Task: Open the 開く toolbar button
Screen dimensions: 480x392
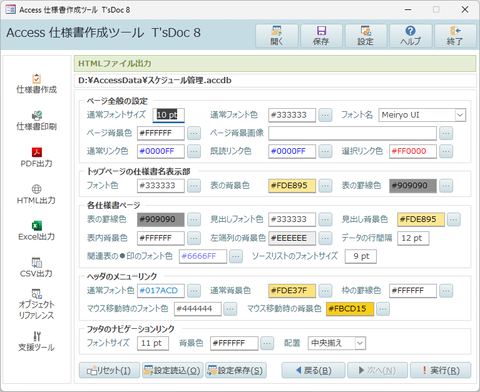Action: [x=277, y=36]
